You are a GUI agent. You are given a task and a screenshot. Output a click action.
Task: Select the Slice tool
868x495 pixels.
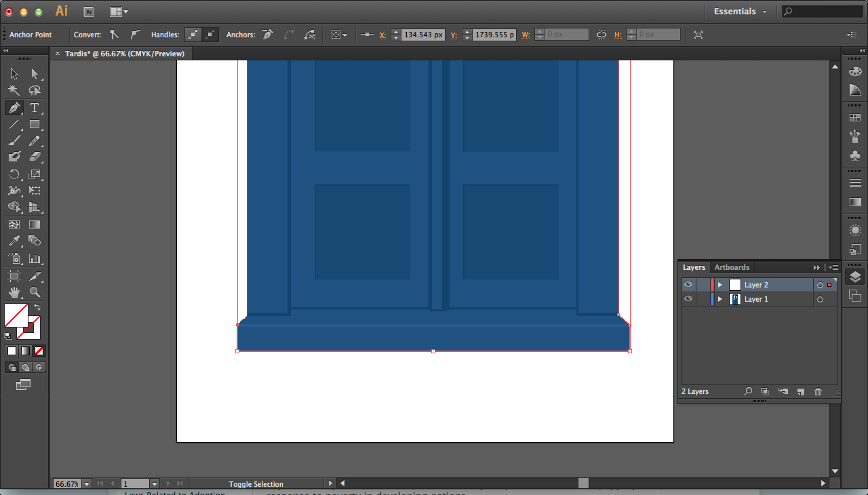tap(35, 276)
